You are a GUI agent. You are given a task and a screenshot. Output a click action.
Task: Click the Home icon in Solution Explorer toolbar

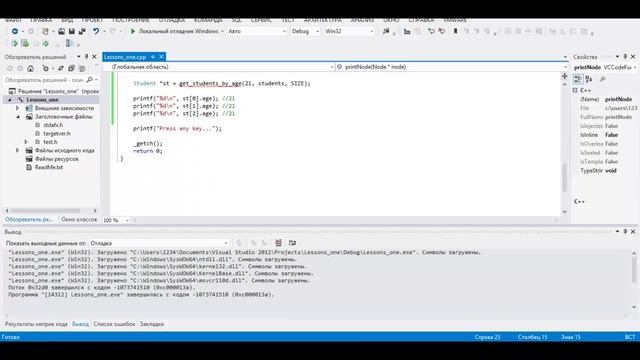(x=31, y=69)
